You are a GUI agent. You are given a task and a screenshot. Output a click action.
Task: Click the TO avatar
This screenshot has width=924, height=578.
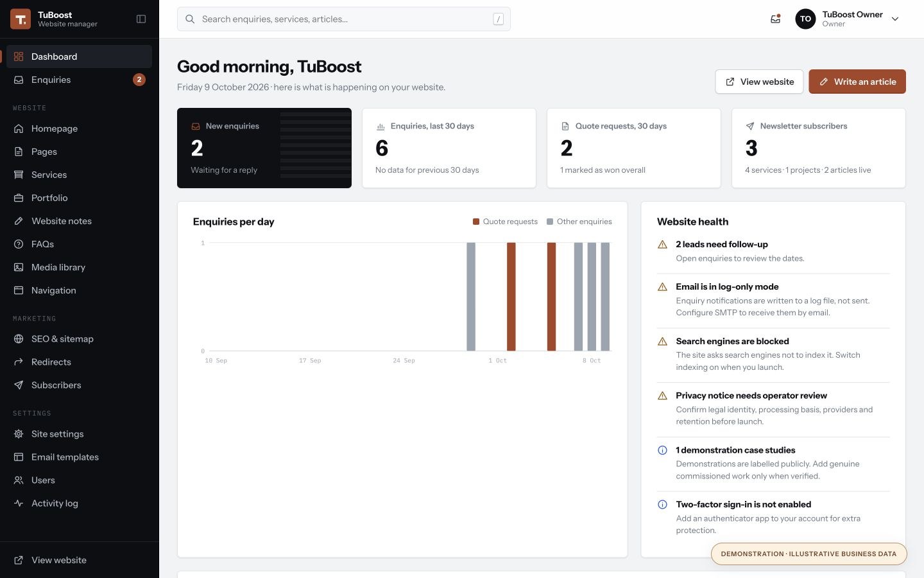pyautogui.click(x=805, y=19)
